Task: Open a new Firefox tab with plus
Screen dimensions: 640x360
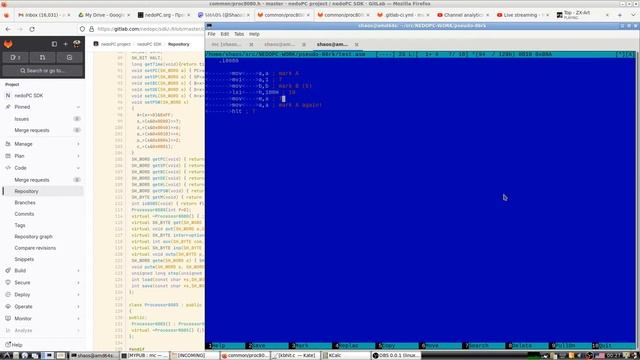Action: tap(620, 15)
